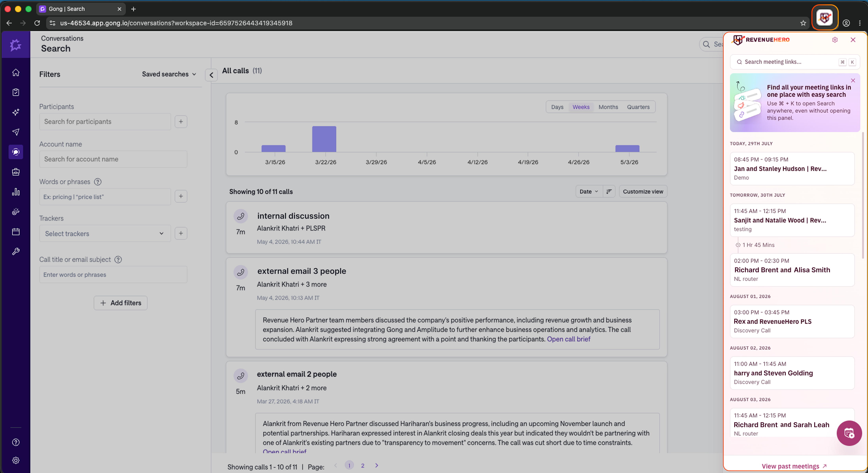The height and width of the screenshot is (473, 868).
Task: Add a participant with the plus button
Action: click(x=181, y=122)
